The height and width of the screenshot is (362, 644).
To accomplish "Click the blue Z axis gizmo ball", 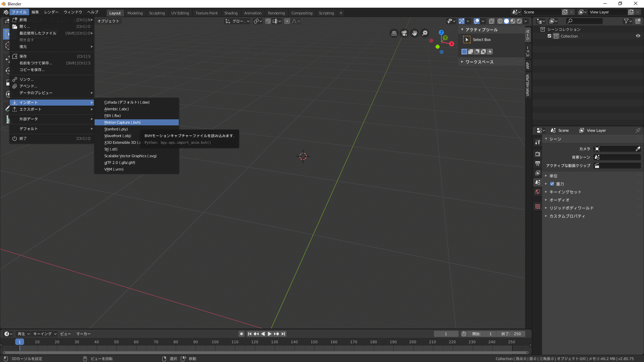I will (441, 33).
